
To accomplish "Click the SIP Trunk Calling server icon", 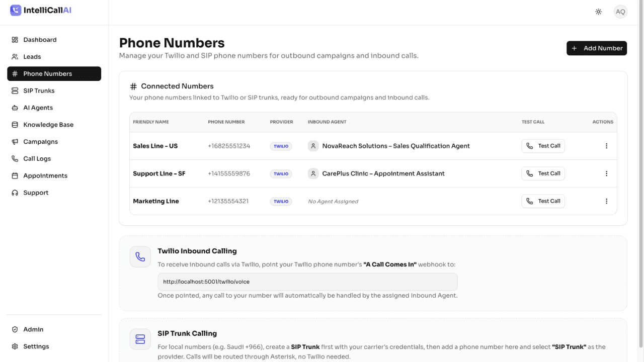I will pyautogui.click(x=140, y=339).
